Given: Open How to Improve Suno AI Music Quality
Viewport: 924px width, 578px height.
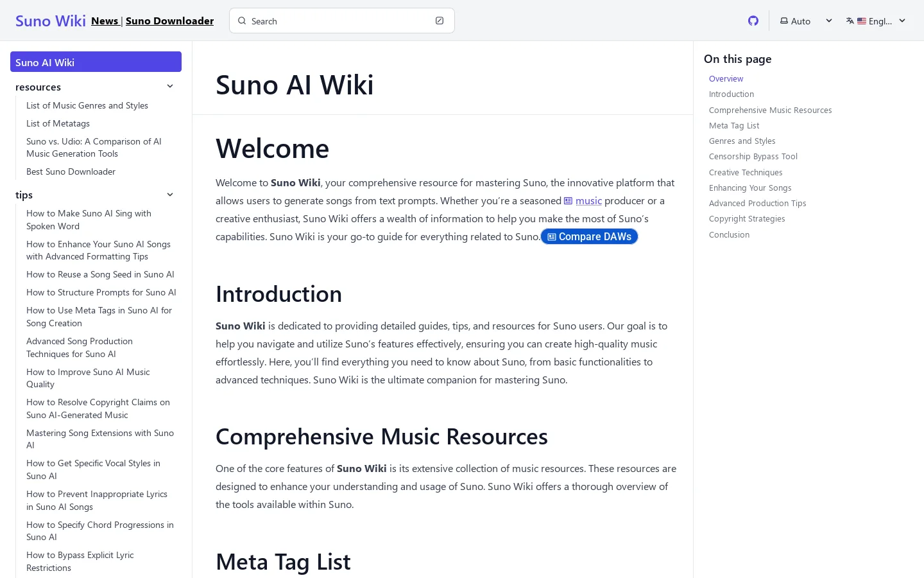Looking at the screenshot, I should [x=88, y=378].
